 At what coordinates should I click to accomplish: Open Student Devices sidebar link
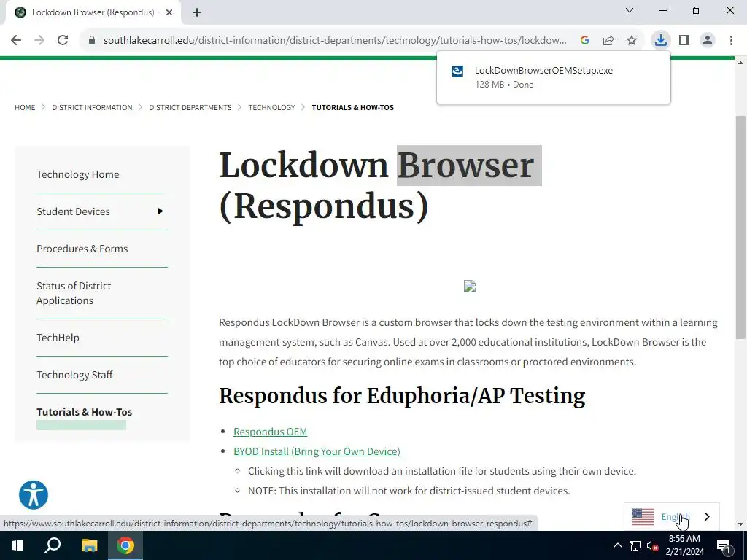(73, 211)
